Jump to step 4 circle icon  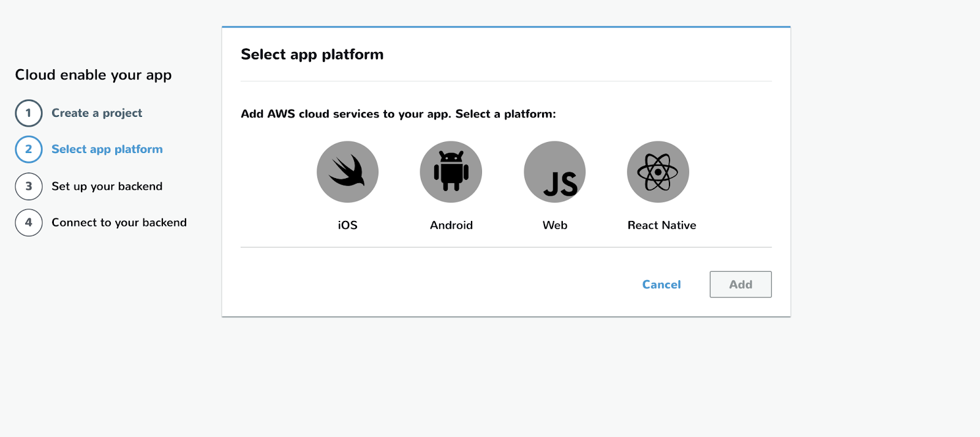tap(29, 223)
